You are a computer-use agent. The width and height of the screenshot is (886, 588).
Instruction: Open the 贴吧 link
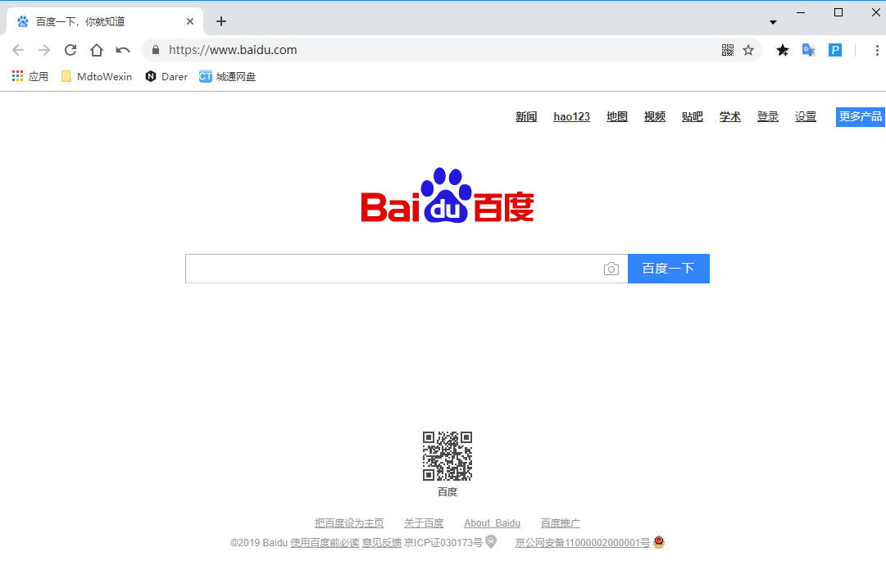tap(693, 116)
